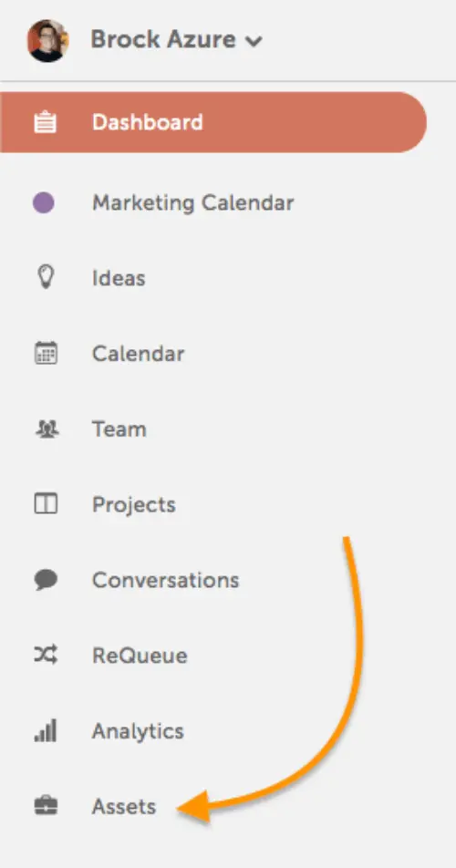
Task: Click the Calendar grid icon
Action: tap(46, 353)
